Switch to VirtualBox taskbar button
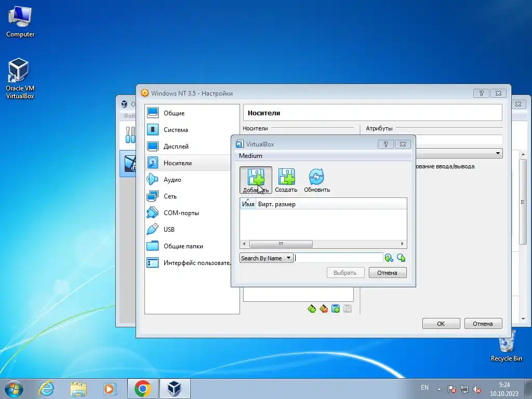Screen dimensions: 532x399 point(175,389)
